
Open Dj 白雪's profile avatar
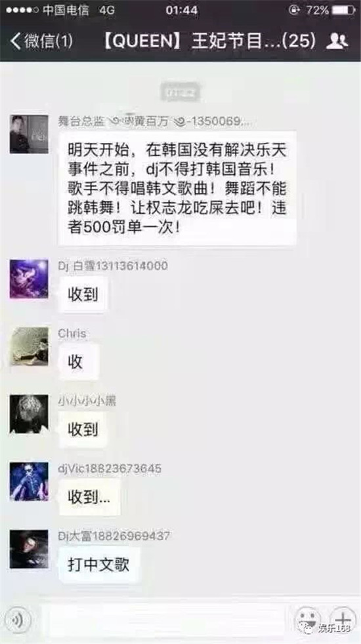tap(29, 279)
